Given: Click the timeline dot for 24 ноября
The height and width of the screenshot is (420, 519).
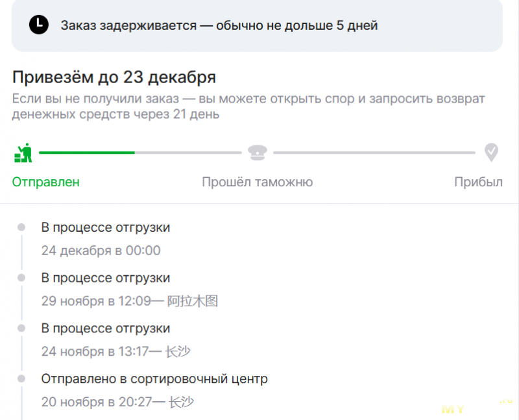Looking at the screenshot, I should (21, 328).
